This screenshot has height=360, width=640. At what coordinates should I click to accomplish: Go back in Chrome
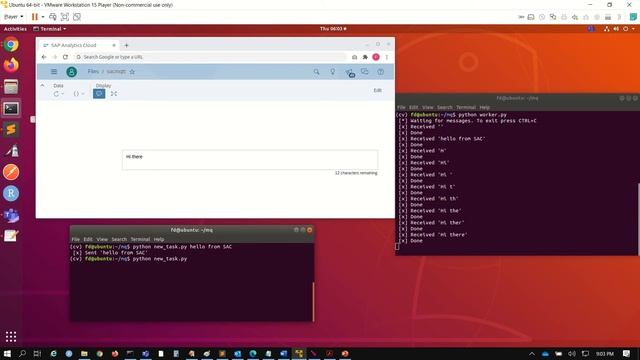[x=44, y=57]
